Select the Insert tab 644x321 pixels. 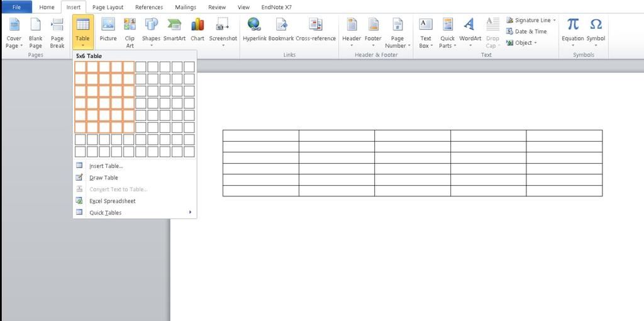coord(74,7)
